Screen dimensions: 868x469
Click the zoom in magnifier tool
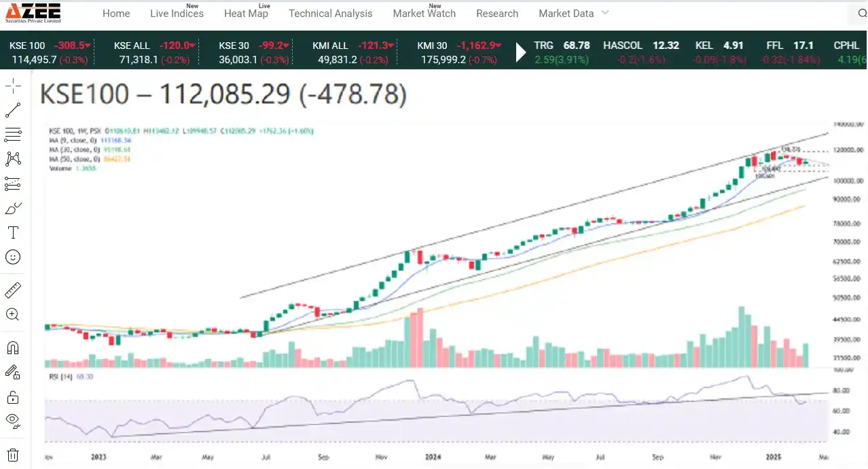click(13, 315)
